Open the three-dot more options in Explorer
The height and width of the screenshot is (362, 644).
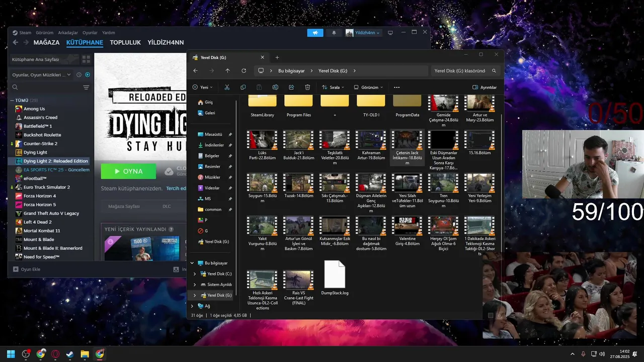(396, 87)
